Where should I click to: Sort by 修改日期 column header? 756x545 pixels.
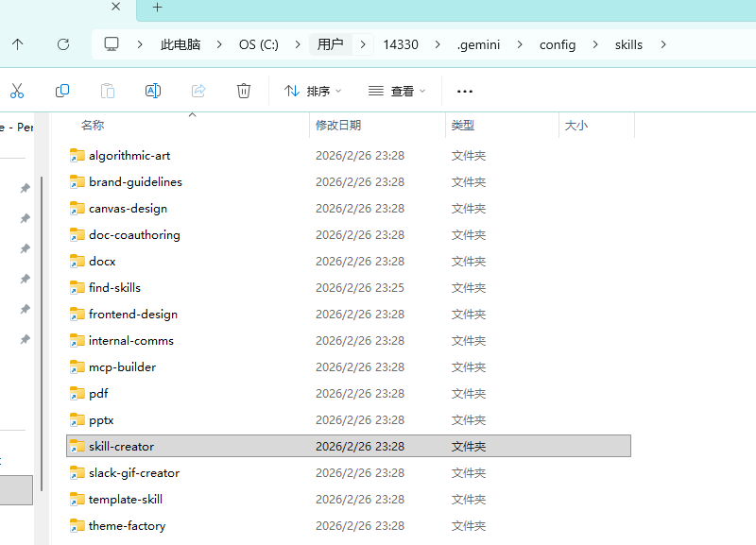(338, 126)
